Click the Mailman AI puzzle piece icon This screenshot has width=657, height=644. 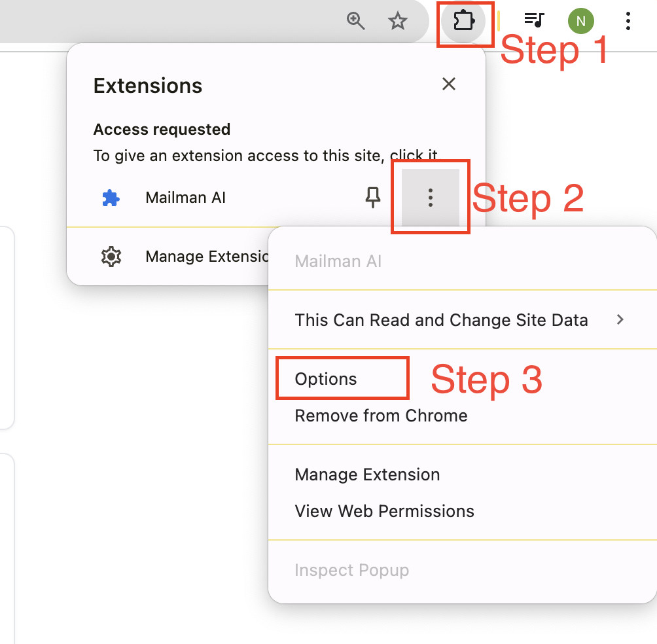[111, 197]
